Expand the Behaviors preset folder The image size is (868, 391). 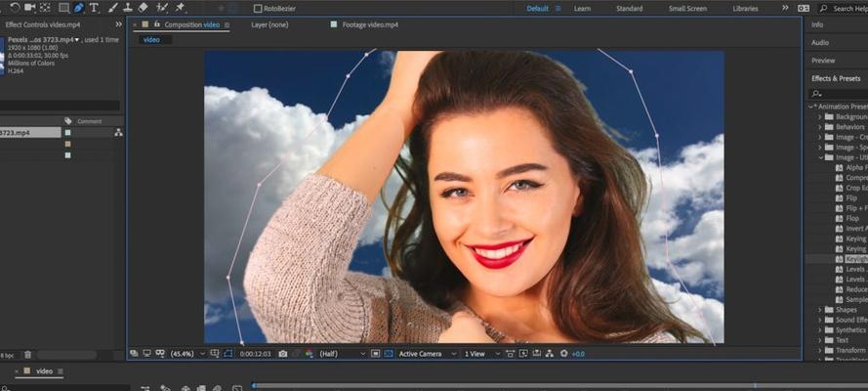pos(820,127)
